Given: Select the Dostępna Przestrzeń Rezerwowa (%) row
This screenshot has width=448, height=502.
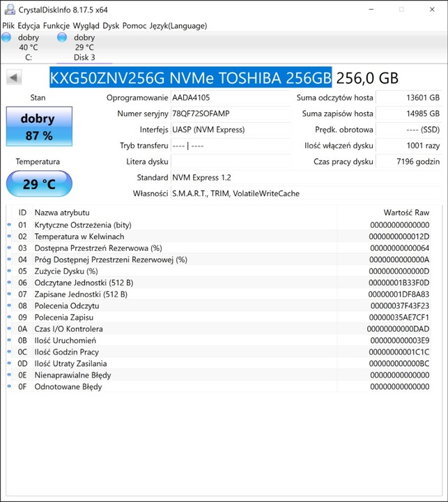Looking at the screenshot, I should pyautogui.click(x=219, y=248).
